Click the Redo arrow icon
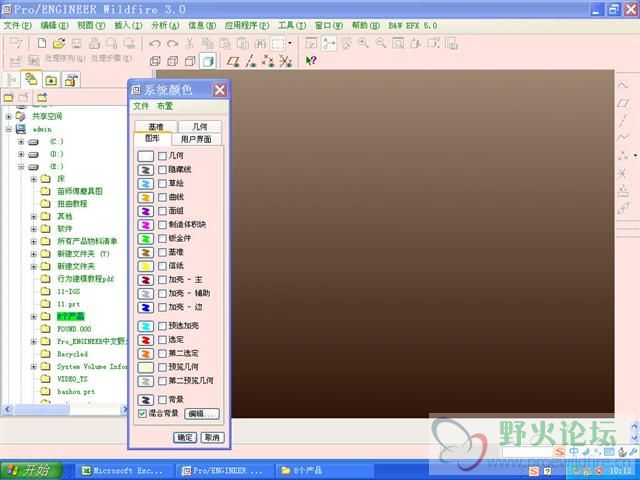 click(x=173, y=43)
